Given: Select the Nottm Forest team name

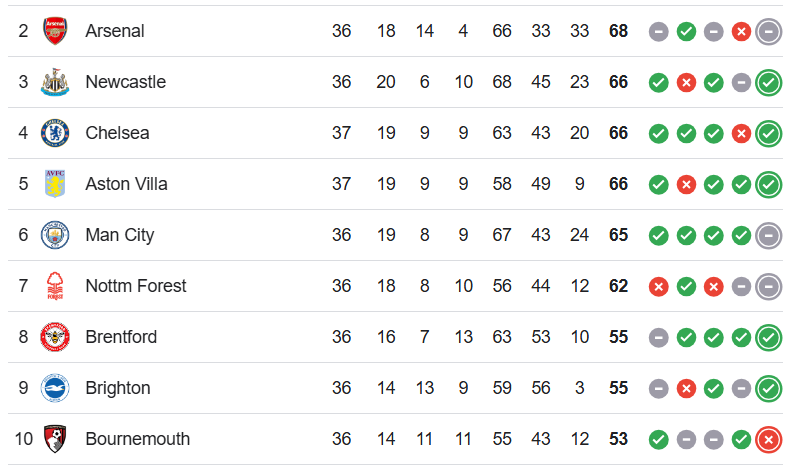Looking at the screenshot, I should pyautogui.click(x=136, y=286).
